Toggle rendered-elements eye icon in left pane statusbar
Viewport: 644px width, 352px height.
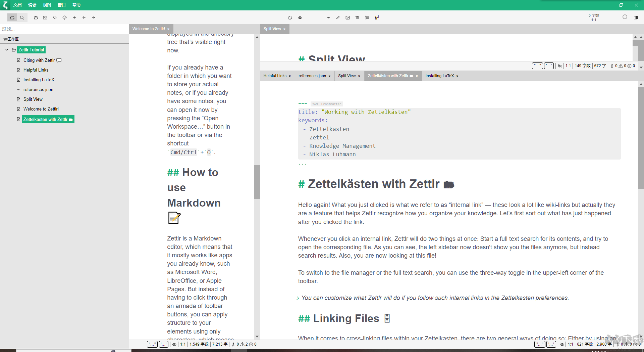pyautogui.click(x=174, y=344)
